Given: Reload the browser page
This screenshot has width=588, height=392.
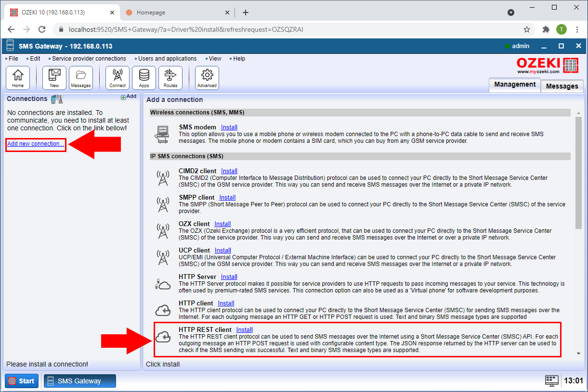Looking at the screenshot, I should (x=42, y=29).
